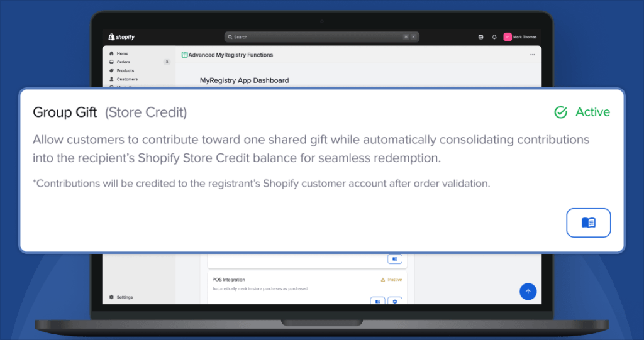This screenshot has height=340, width=644.
Task: Open the book icon on the card above POS Integration
Action: [x=395, y=259]
